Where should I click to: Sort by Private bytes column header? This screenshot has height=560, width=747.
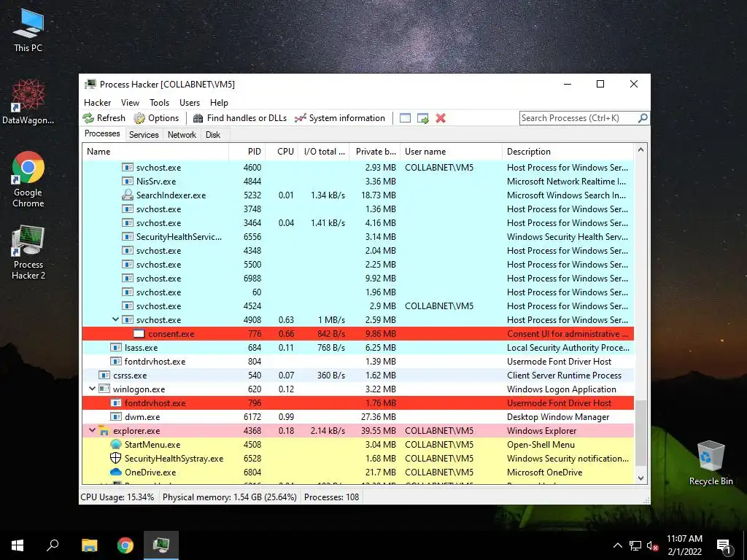(375, 152)
